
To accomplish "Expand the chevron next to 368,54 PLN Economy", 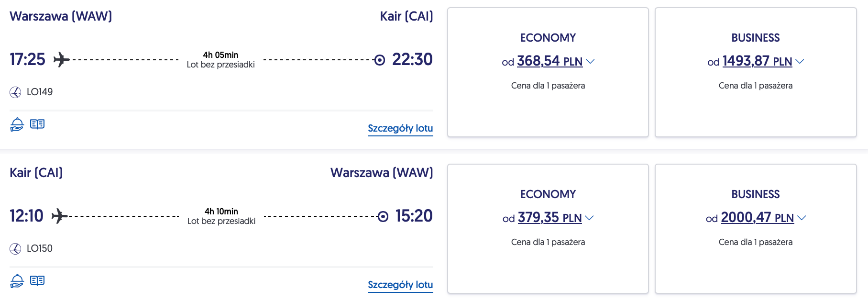I will tap(590, 61).
